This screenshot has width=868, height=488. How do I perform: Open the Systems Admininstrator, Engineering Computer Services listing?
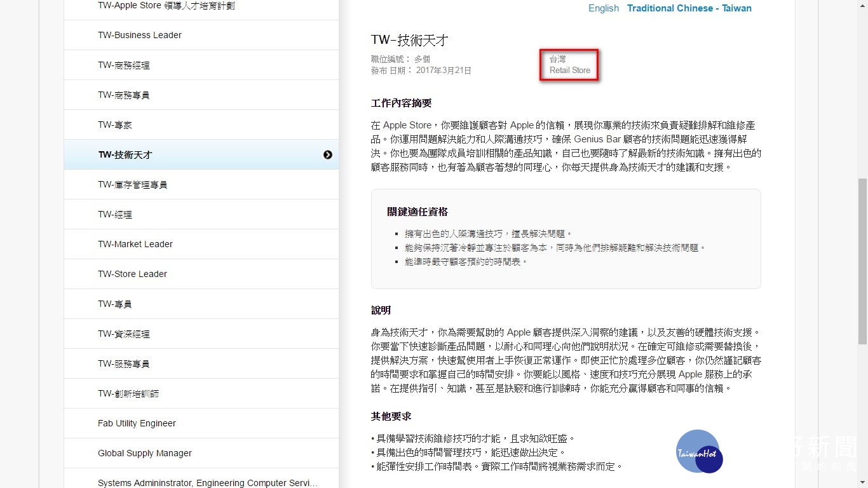point(201,478)
